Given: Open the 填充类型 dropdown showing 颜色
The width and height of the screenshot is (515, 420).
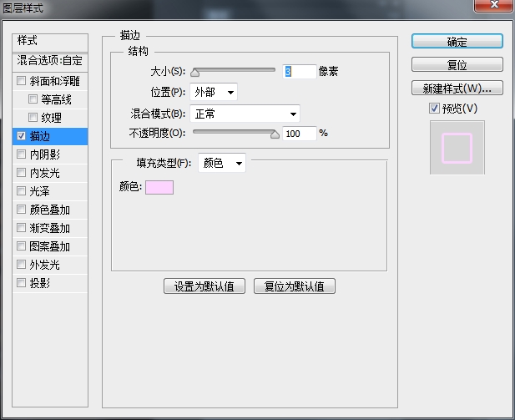Looking at the screenshot, I should pyautogui.click(x=222, y=163).
